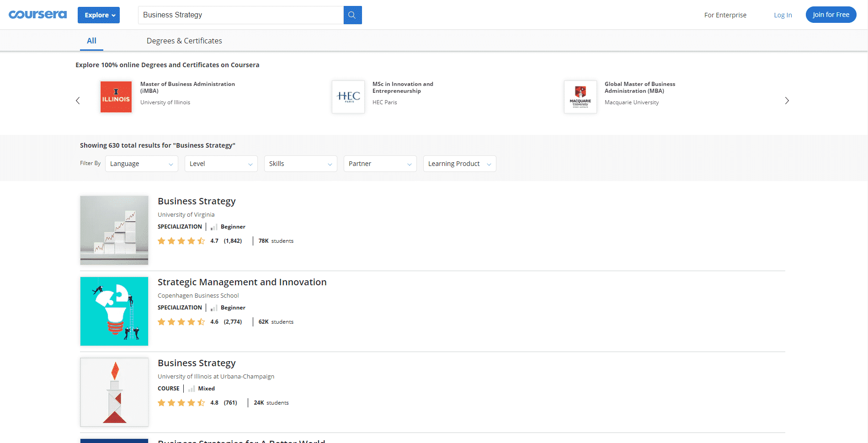Expand the Level filter dropdown
The width and height of the screenshot is (868, 443).
click(221, 164)
